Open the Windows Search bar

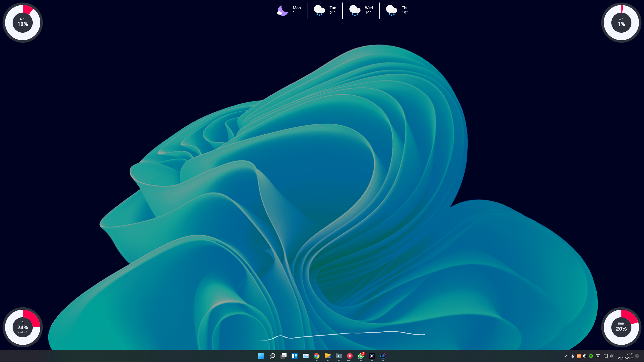coord(272,356)
